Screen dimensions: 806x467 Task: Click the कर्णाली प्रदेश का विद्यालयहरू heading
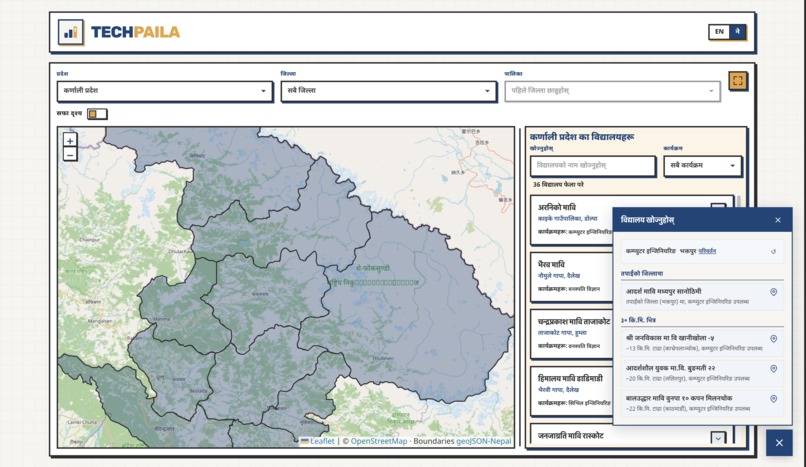[582, 137]
